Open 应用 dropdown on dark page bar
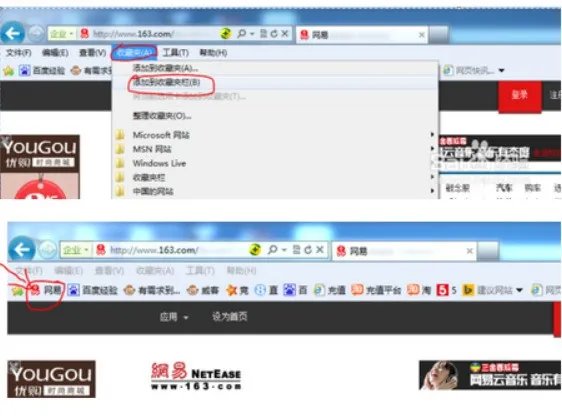Viewport: 562px width, 419px height. [174, 317]
